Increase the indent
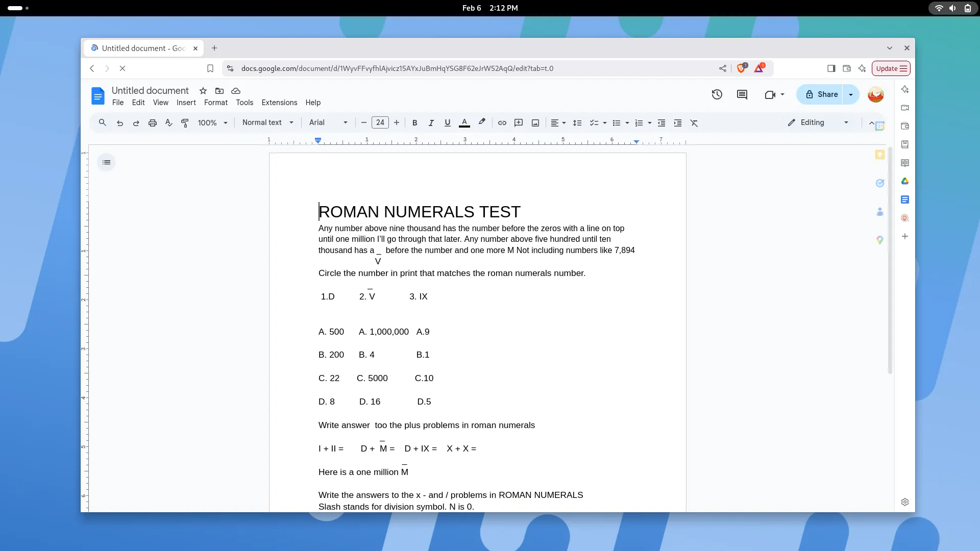 pyautogui.click(x=678, y=123)
